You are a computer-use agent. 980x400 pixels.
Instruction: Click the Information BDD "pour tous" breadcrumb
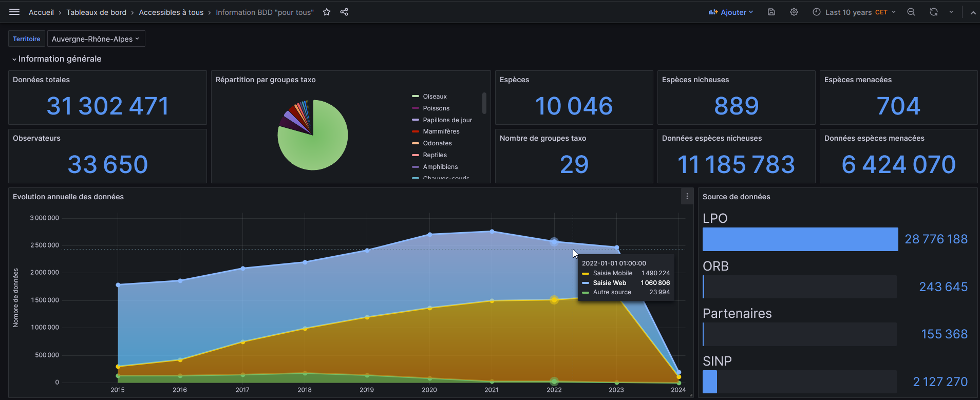click(x=265, y=12)
